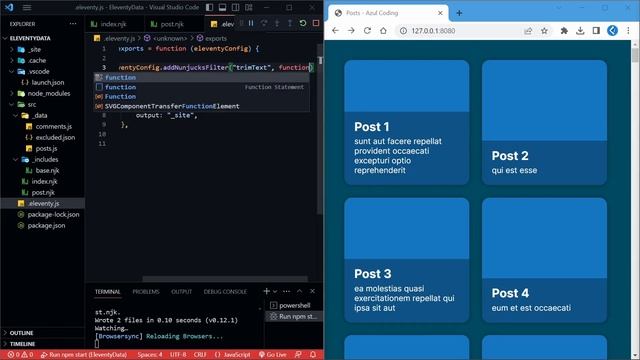Toggle primary side bar layout icon

tap(209, 7)
